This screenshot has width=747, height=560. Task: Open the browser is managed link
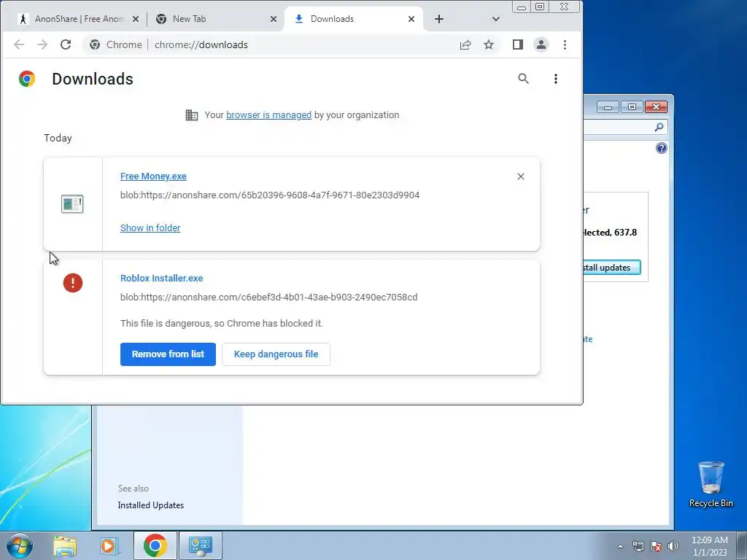coord(268,115)
